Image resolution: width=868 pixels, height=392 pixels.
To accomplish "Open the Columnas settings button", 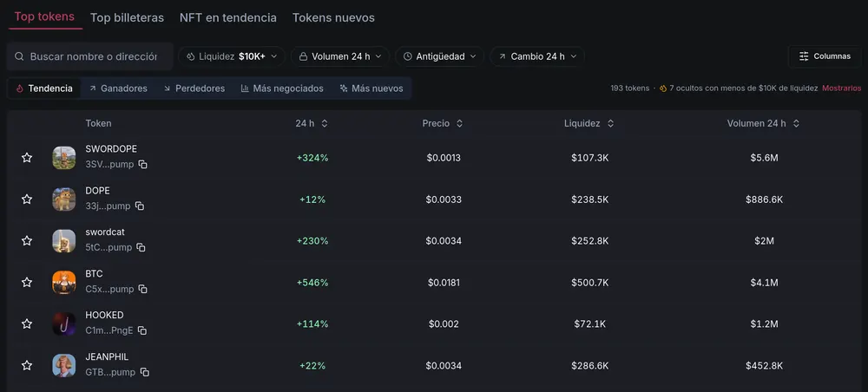I will coord(825,56).
